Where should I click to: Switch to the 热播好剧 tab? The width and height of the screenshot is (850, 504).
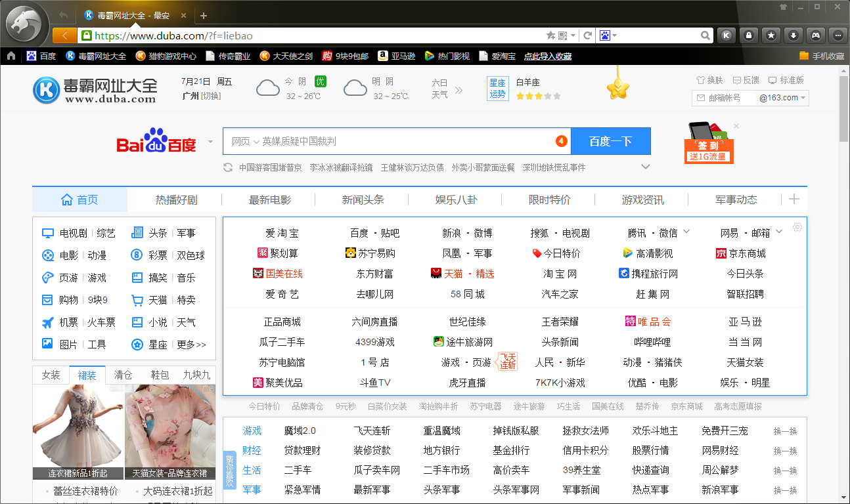point(176,200)
